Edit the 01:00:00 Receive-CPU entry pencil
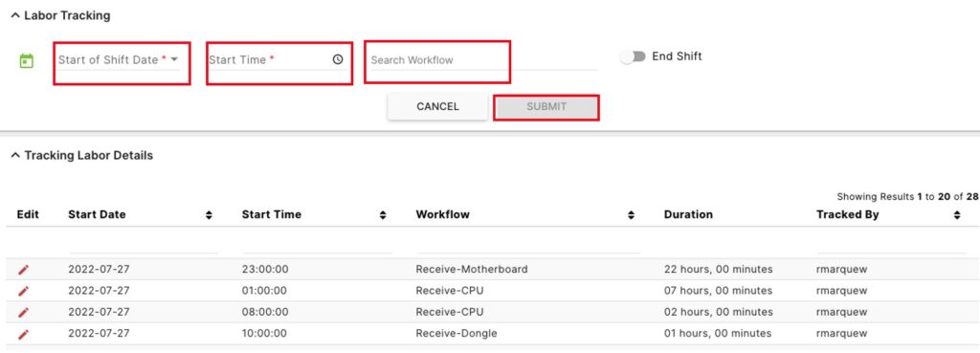This screenshot has width=980, height=353. (23, 291)
